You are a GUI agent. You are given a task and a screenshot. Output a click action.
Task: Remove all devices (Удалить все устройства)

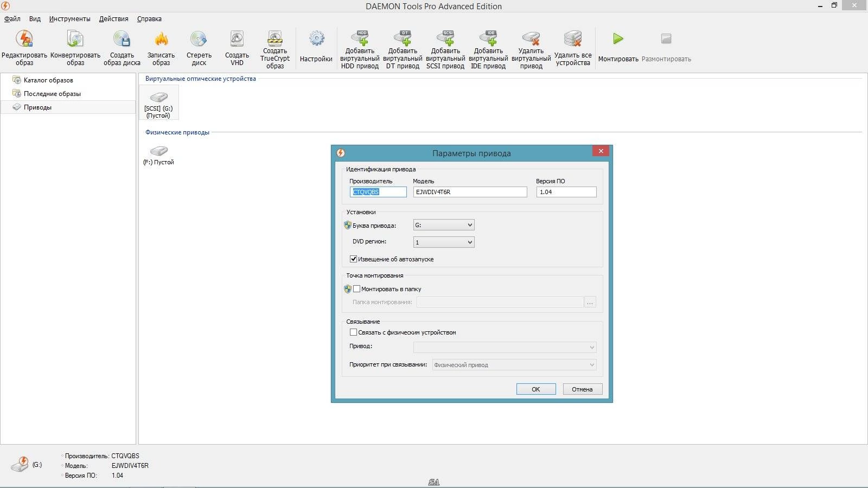click(x=573, y=48)
